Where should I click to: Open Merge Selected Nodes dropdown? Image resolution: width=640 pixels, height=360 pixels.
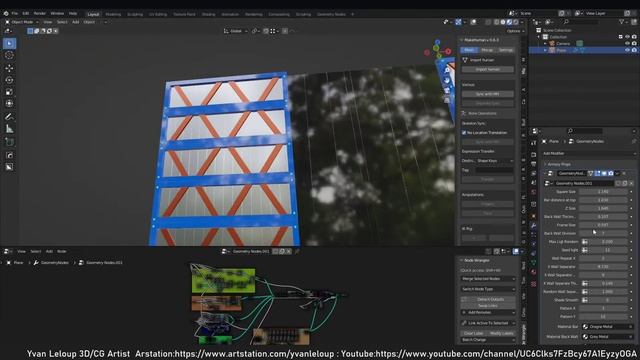coord(488,279)
